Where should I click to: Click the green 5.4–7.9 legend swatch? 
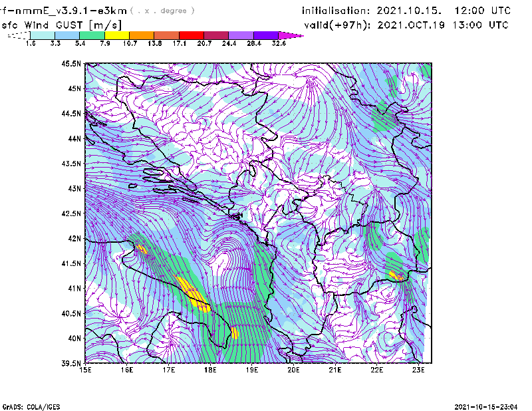point(92,35)
